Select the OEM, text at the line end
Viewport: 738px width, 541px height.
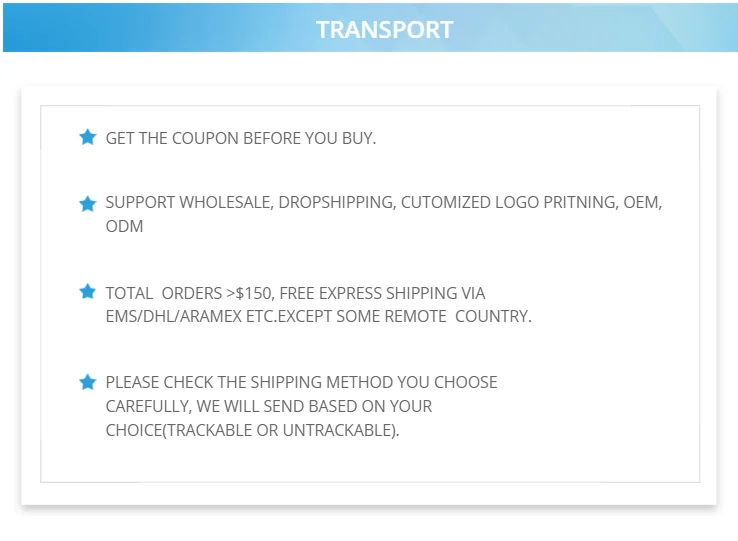[x=642, y=202]
